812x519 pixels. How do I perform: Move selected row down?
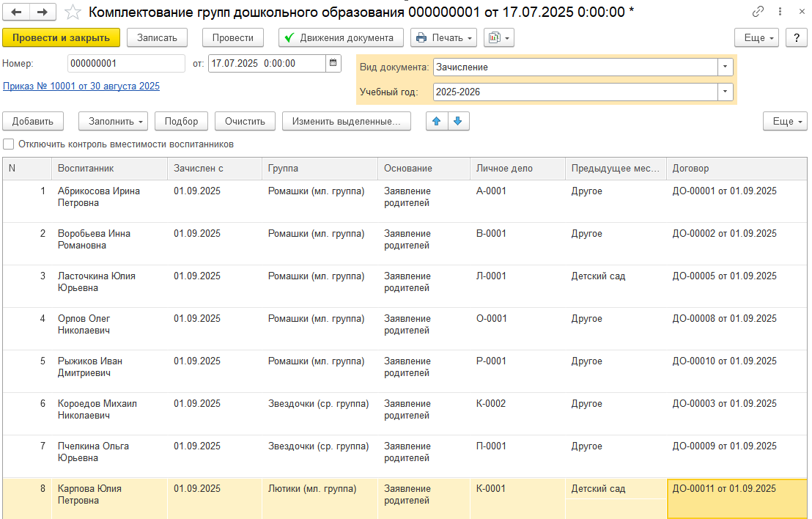click(458, 122)
